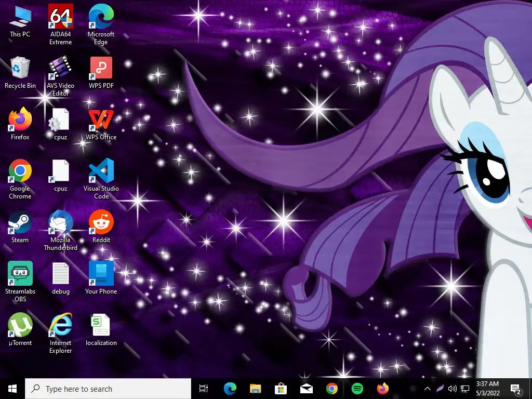The height and width of the screenshot is (399, 532).
Task: Click the Type here to search box
Action: pyautogui.click(x=108, y=389)
